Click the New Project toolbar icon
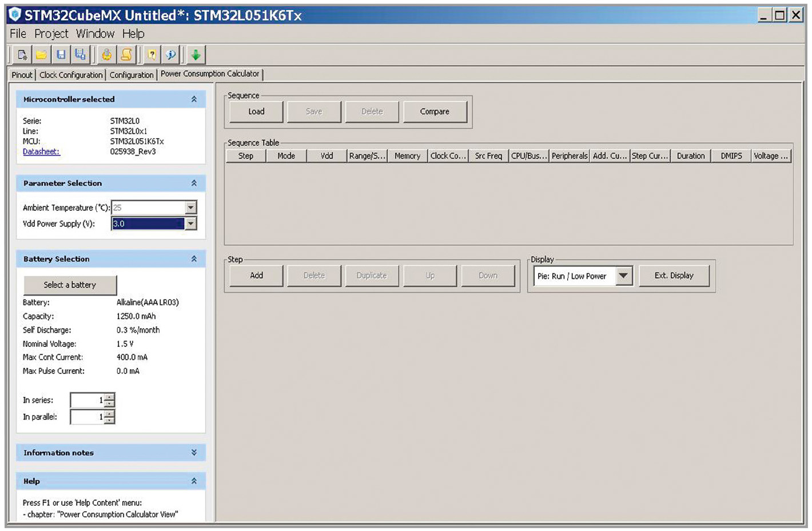 [22, 55]
